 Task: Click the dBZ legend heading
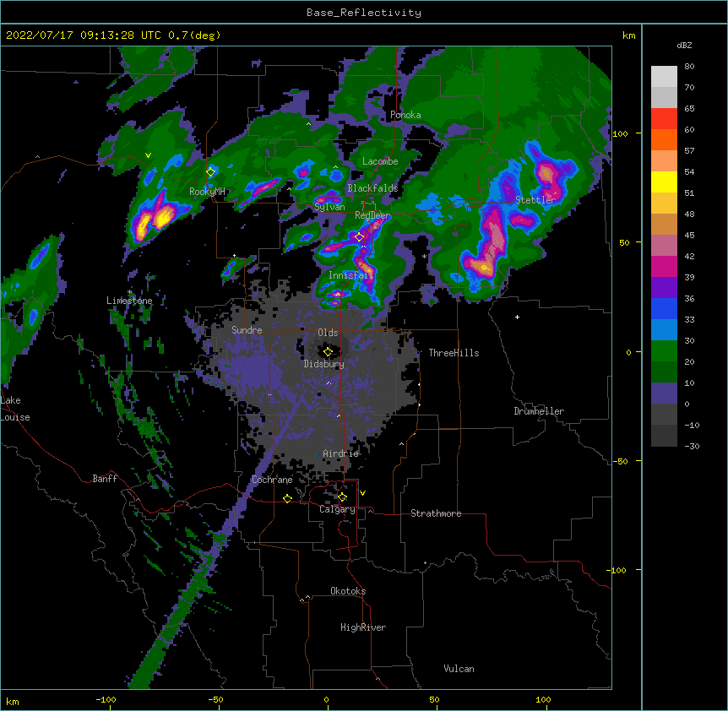(684, 46)
